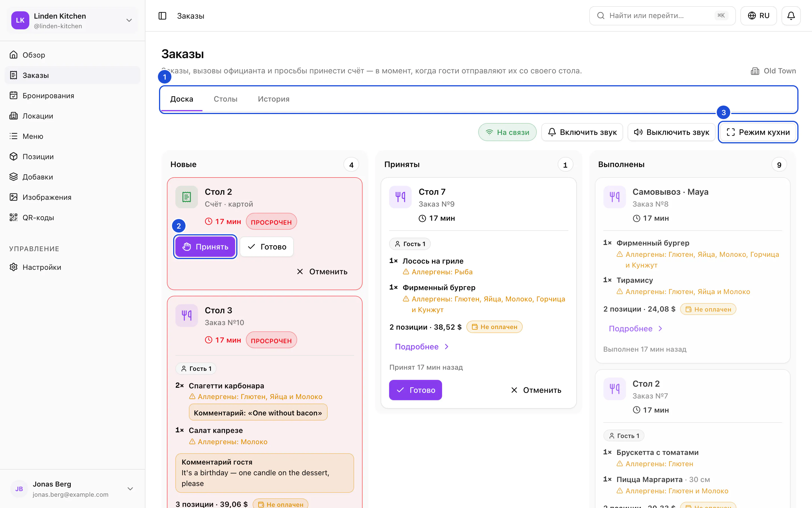812x508 pixels.
Task: Click the Новые column count 4
Action: tap(351, 165)
